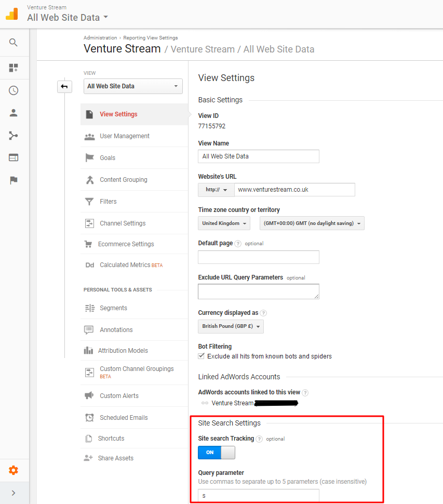
Task: Click the Administration breadcrumb link
Action: 100,38
